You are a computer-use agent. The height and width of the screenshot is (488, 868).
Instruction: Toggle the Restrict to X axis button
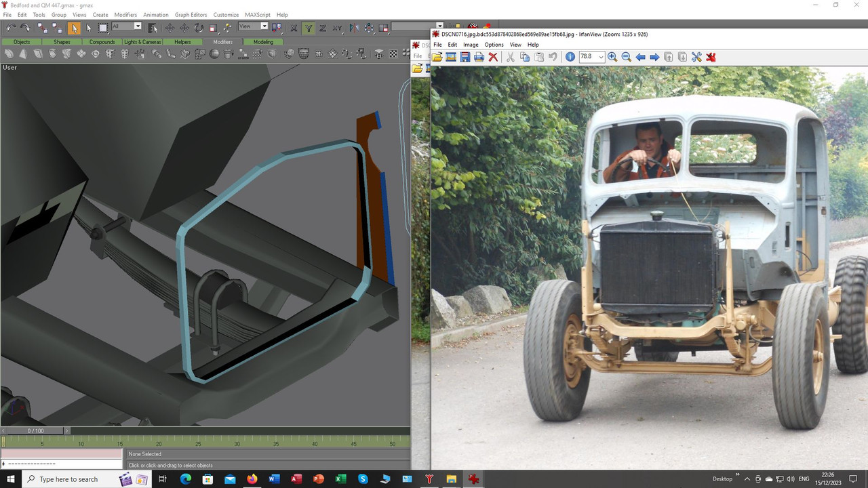(294, 28)
